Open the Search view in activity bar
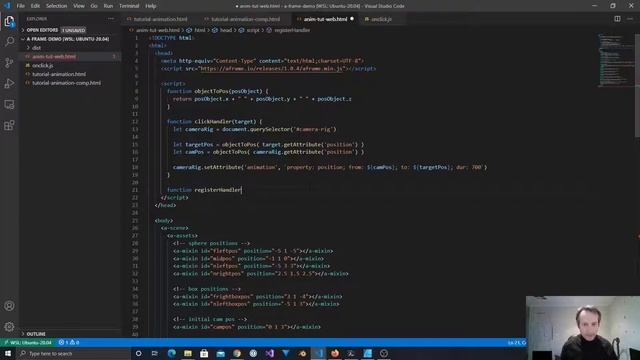The height and width of the screenshot is (360, 640). click(x=9, y=42)
